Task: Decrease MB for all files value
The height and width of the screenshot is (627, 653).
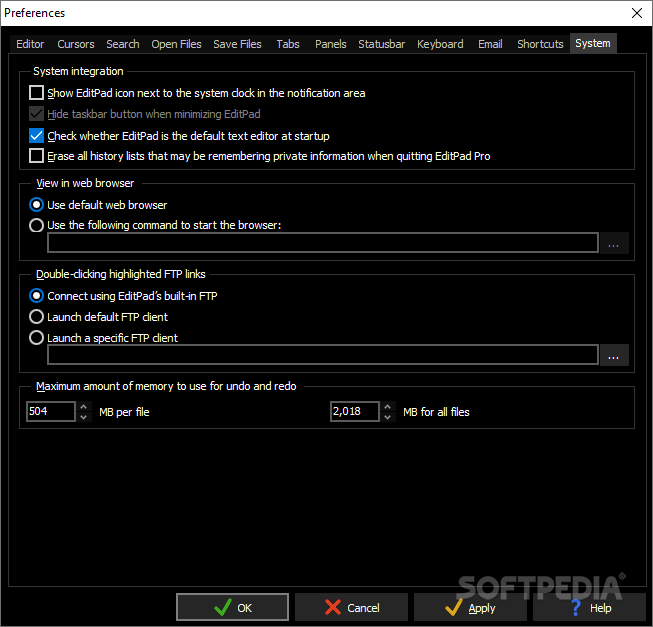Action: 388,417
